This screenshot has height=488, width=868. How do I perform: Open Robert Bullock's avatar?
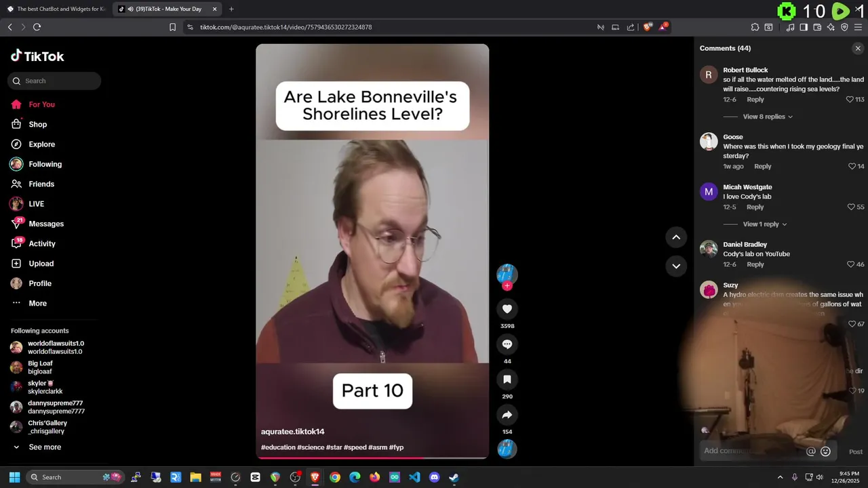[709, 75]
